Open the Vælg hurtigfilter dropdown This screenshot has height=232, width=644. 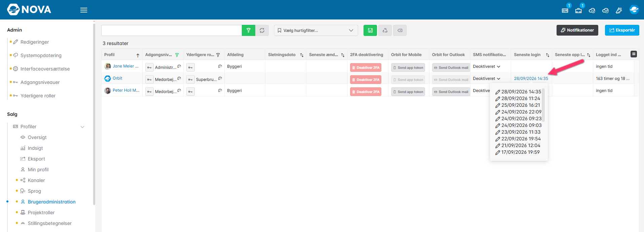[316, 30]
